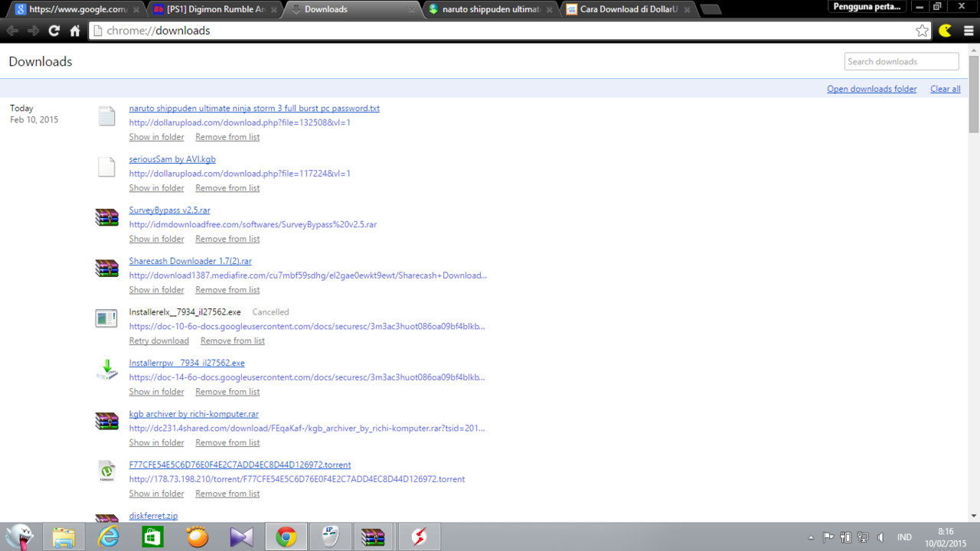The width and height of the screenshot is (980, 551).
Task: Open the orange ball taskbar app
Action: pyautogui.click(x=197, y=537)
